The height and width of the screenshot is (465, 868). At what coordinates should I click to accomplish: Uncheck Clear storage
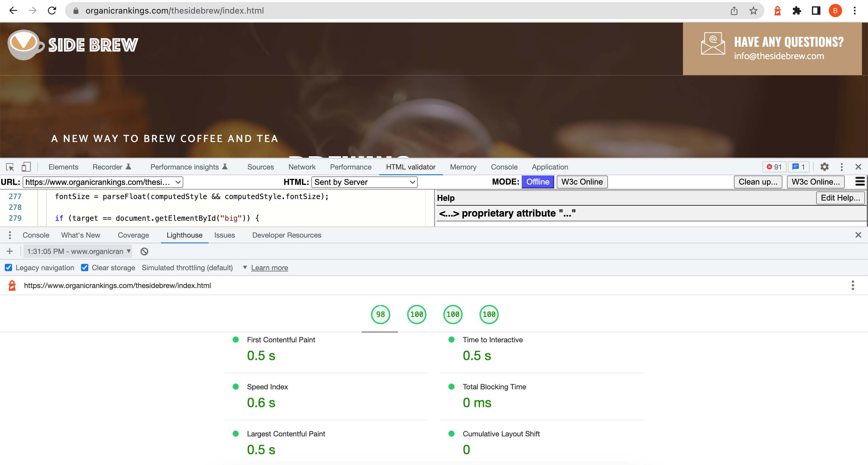coord(84,267)
